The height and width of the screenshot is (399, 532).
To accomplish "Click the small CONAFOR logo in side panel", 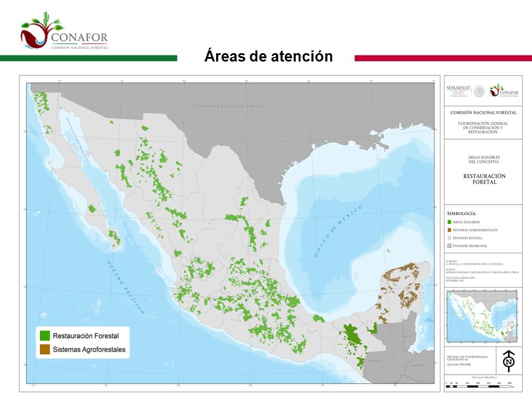I will [x=504, y=90].
